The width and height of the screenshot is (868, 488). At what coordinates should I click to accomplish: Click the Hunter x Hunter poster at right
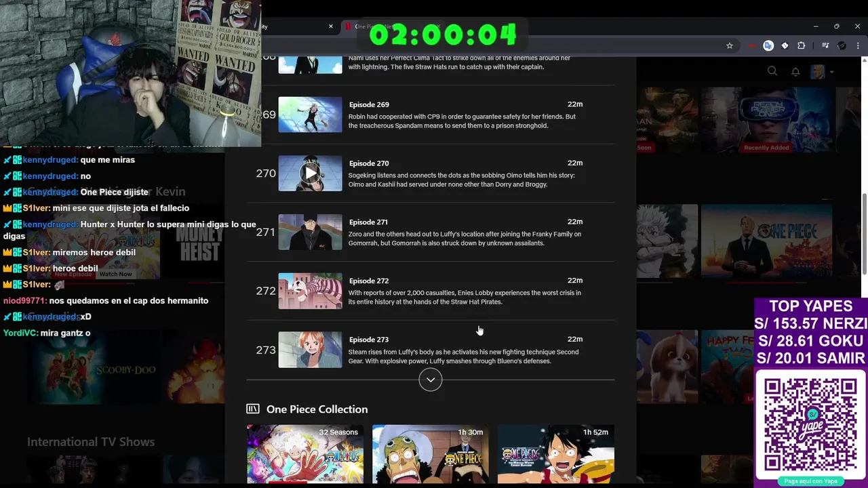click(667, 241)
